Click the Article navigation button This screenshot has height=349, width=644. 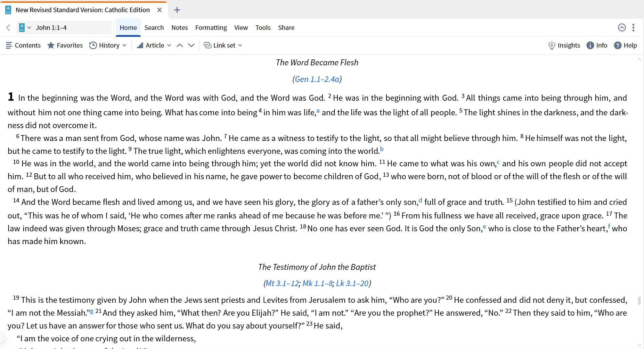150,45
